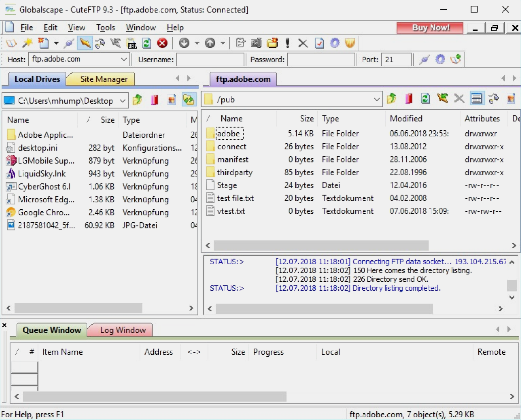Sort remote files by Modified column

pyautogui.click(x=406, y=119)
